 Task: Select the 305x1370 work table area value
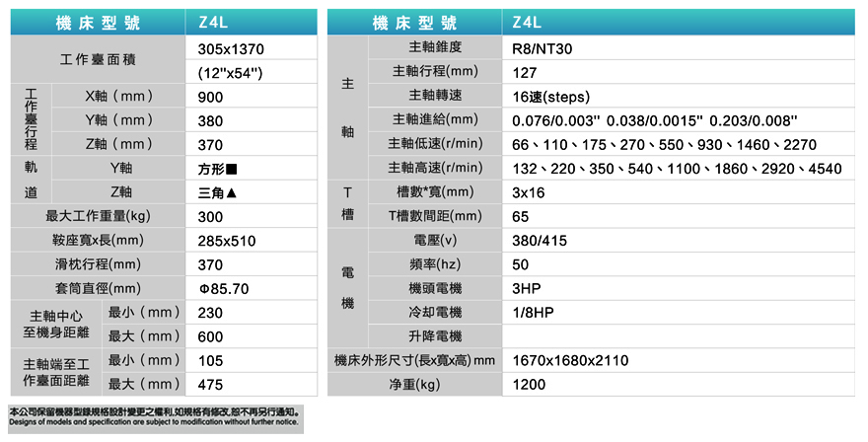point(231,49)
